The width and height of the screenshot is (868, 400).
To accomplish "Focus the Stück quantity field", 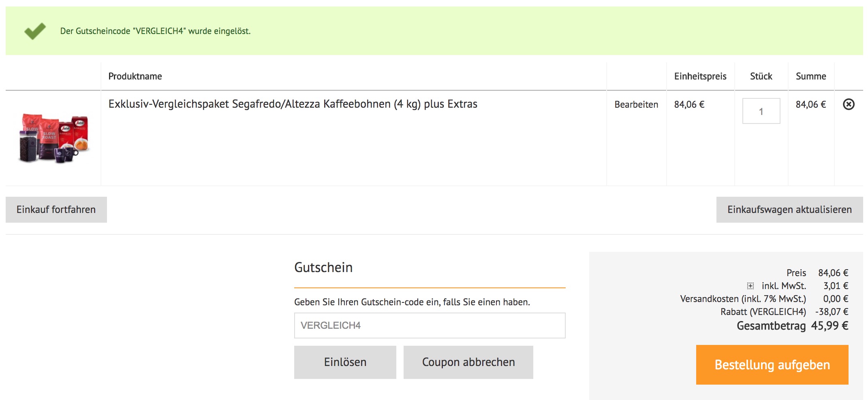I will pos(761,111).
